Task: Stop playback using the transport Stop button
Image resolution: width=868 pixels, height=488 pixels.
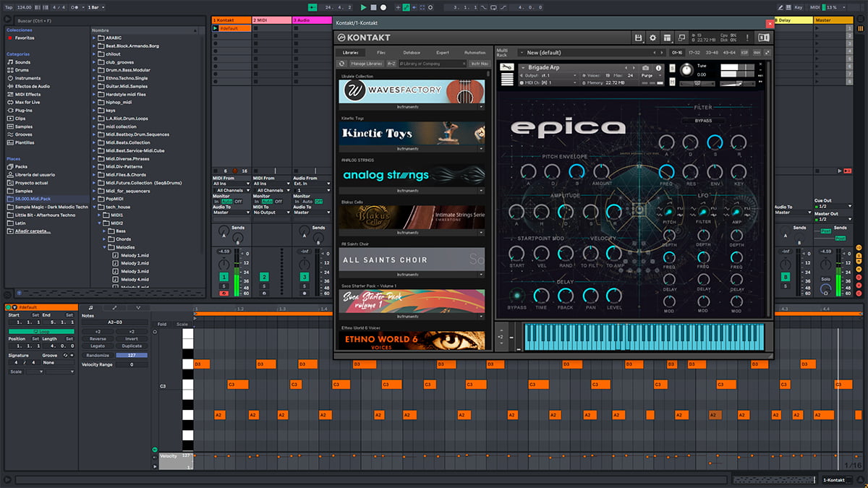Action: (x=373, y=7)
